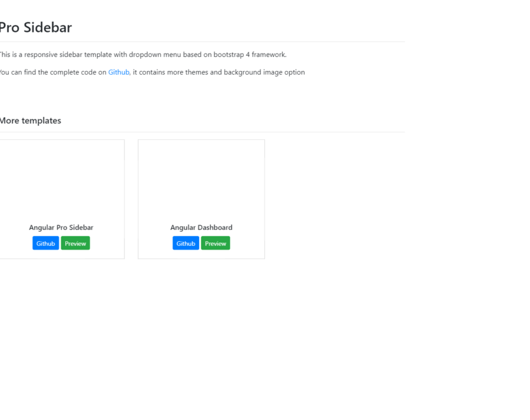Click the divider line below Pro Sidebar heading
The image size is (530, 420).
[x=202, y=42]
